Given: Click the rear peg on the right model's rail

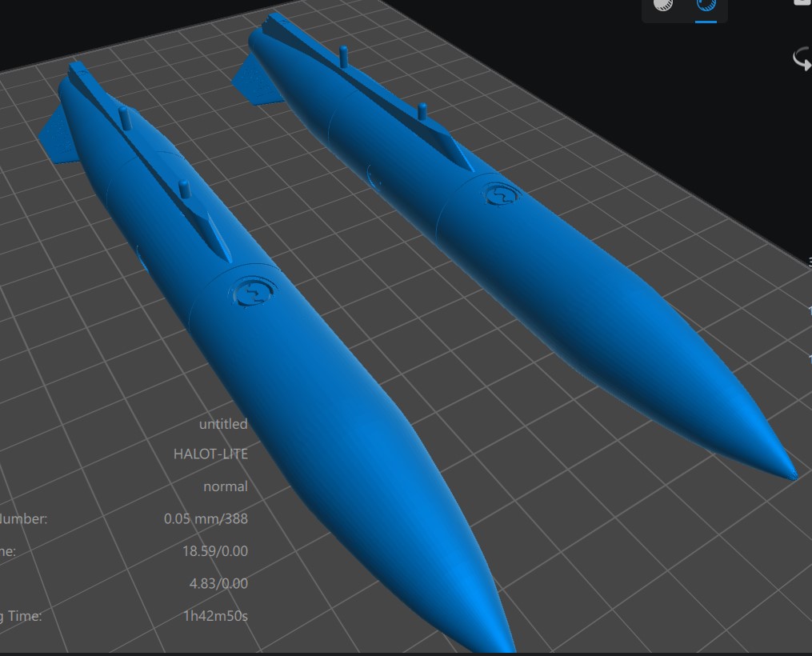Looking at the screenshot, I should [x=345, y=56].
